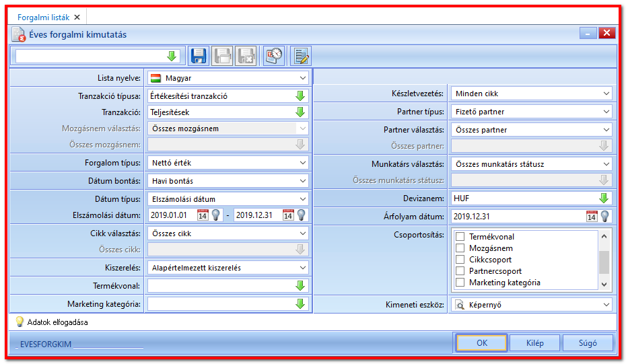Screen dimensions: 626x364
Task: Click the grey save-as floppy disk icon
Action: point(222,56)
